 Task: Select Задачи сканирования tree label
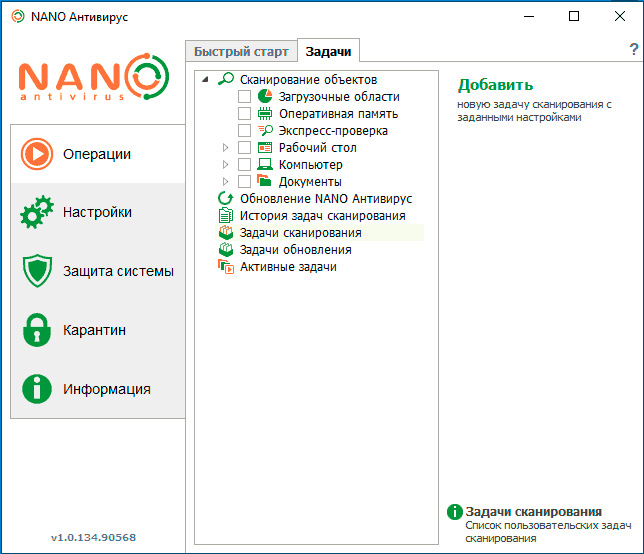301,233
